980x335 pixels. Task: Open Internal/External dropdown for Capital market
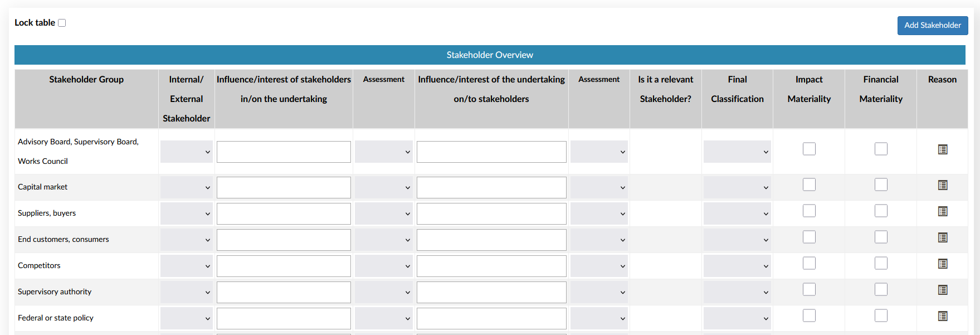(x=187, y=187)
